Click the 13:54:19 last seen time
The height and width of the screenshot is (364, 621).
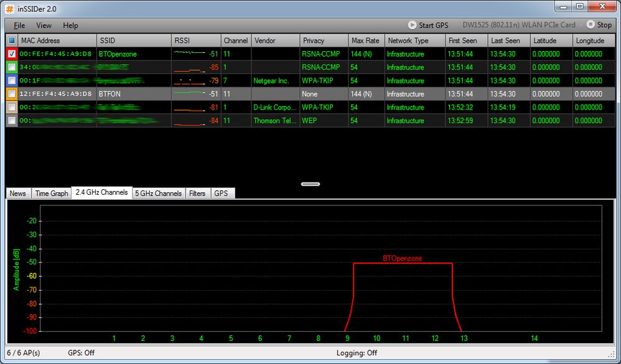[x=503, y=108]
